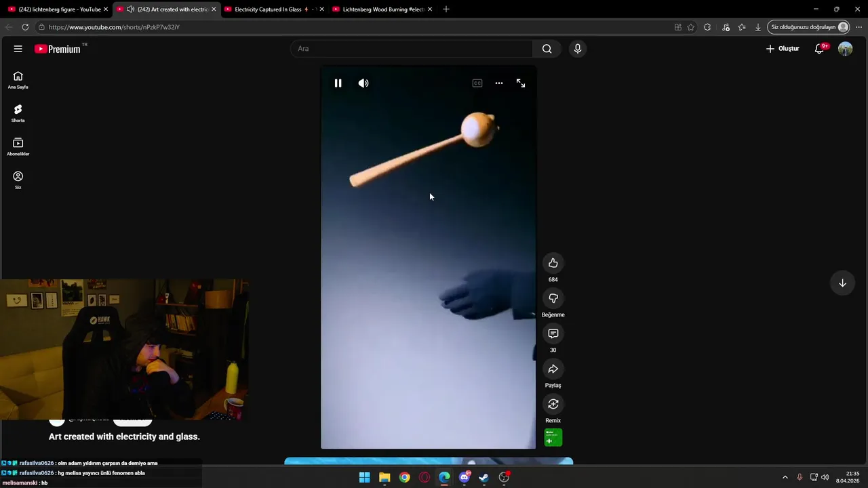Reload the current page
Image resolution: width=868 pixels, height=488 pixels.
coord(25,27)
